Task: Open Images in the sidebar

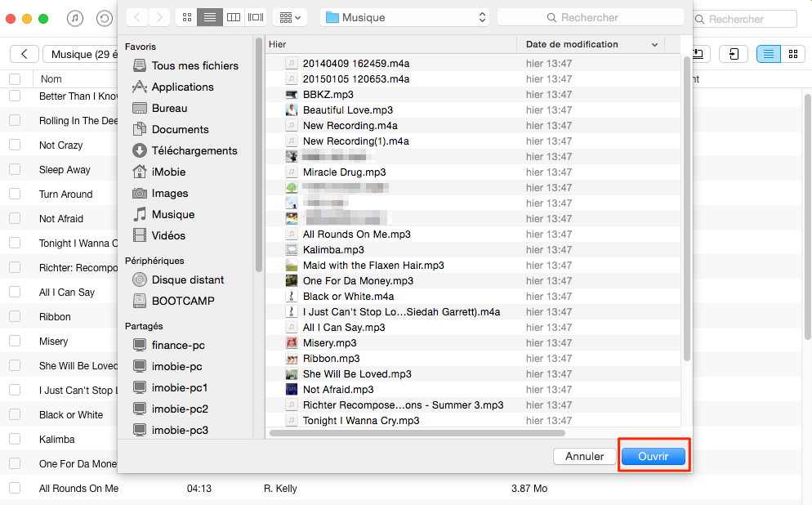Action: (x=161, y=193)
